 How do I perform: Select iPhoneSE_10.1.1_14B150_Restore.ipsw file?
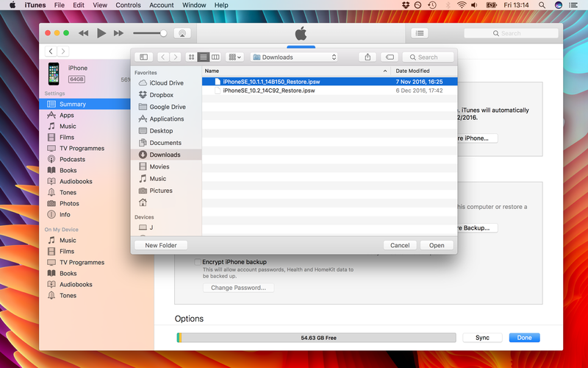point(329,82)
